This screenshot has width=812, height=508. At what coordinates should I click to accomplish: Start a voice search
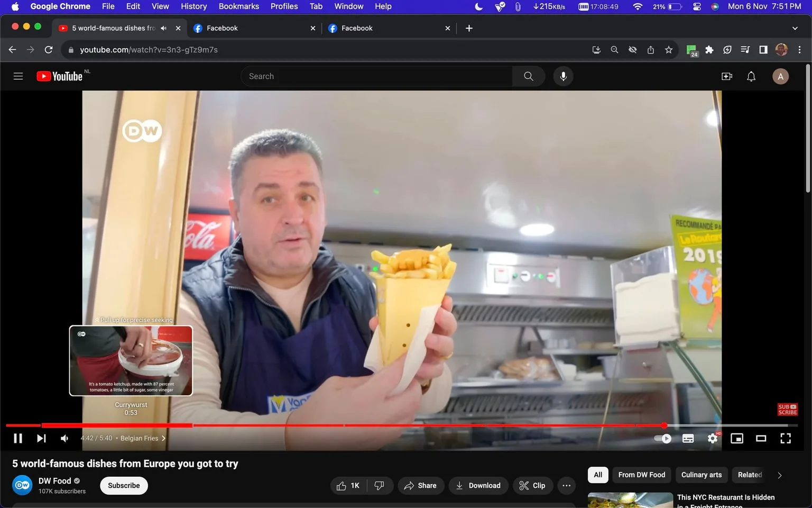click(563, 76)
